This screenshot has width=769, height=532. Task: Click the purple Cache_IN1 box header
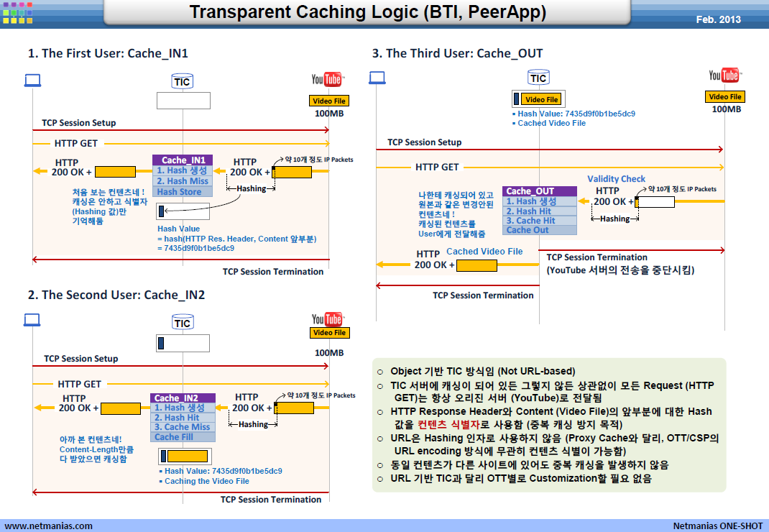(183, 160)
